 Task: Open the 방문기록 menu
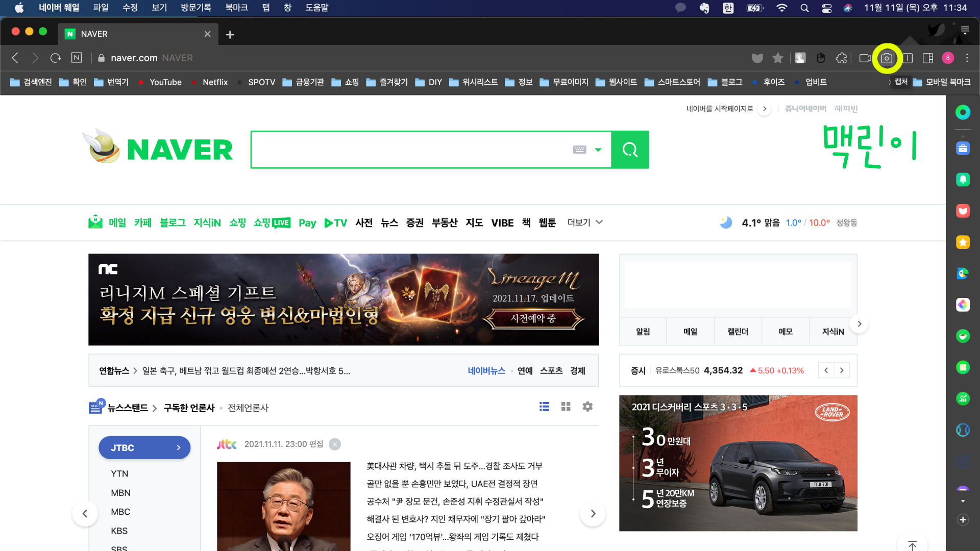click(x=196, y=8)
